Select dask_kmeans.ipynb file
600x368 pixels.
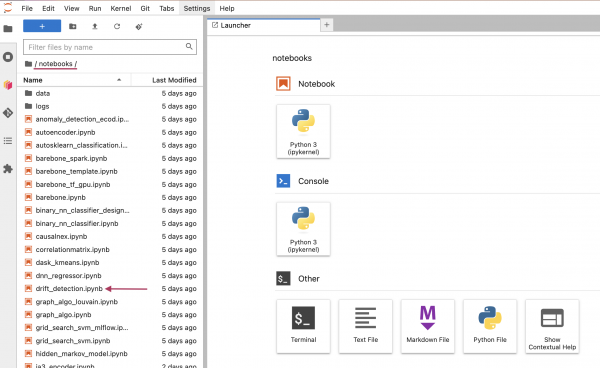pos(110,262)
